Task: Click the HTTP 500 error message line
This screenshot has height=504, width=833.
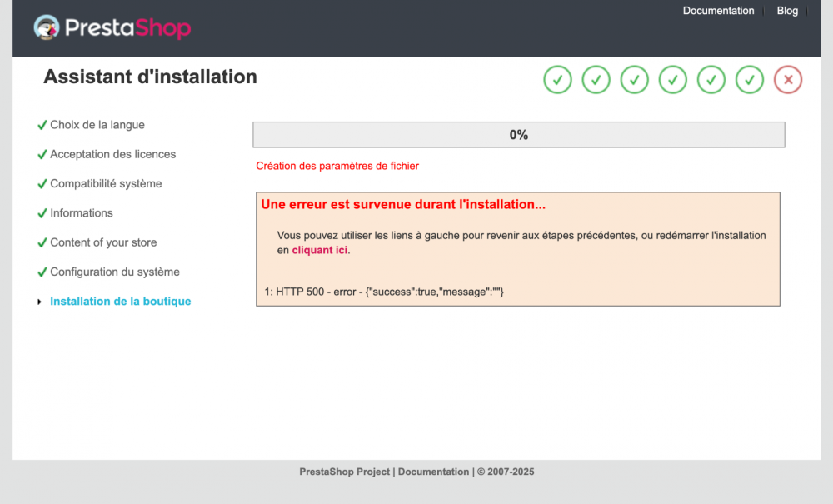Action: pos(384,292)
